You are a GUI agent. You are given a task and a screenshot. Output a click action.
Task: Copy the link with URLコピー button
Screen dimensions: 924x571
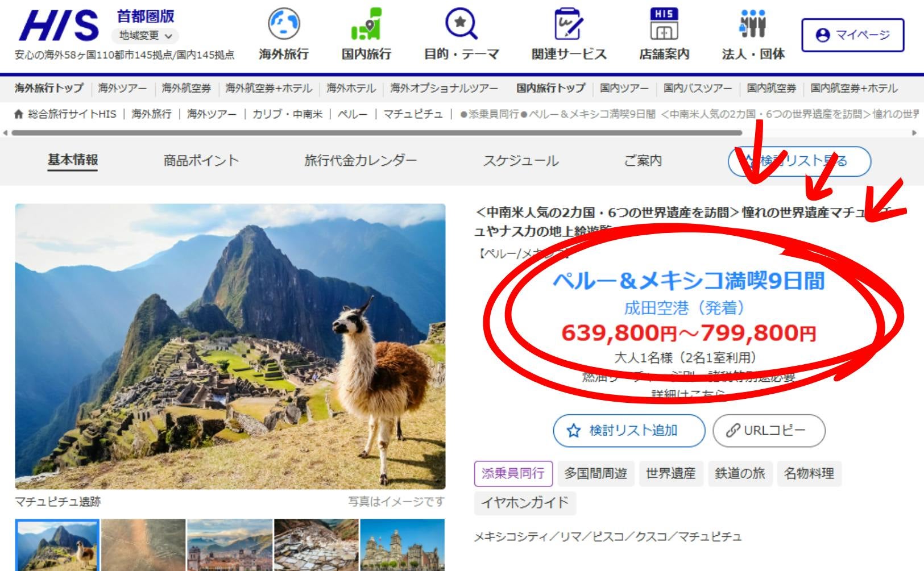coord(769,431)
